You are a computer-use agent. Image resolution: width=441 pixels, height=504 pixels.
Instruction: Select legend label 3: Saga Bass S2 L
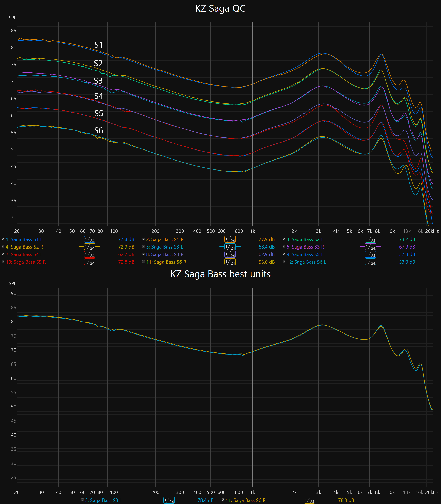click(x=305, y=239)
